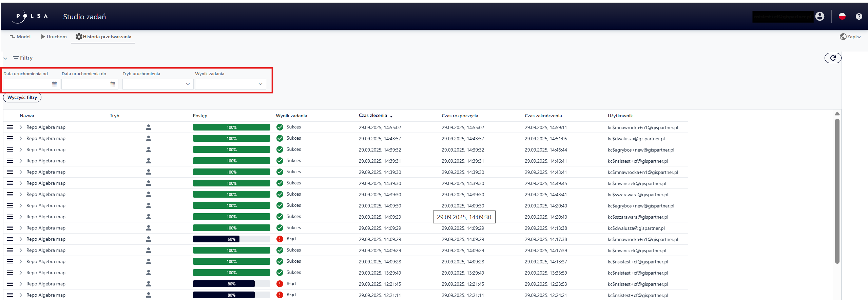This screenshot has width=868, height=300.
Task: Click the red error icon at 60% row
Action: 279,239
